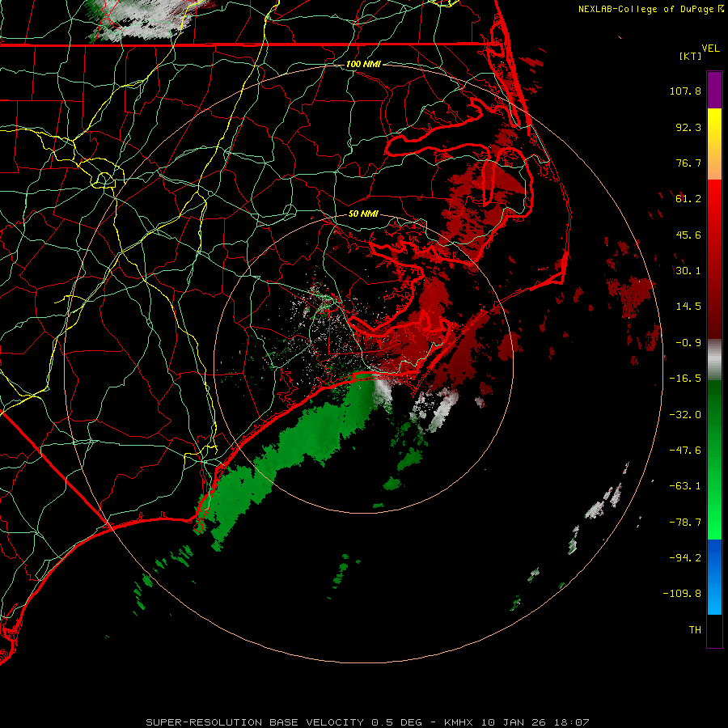Screen dimensions: 728x728
Task: Click the -47.6 velocity scale value
Action: click(x=685, y=451)
